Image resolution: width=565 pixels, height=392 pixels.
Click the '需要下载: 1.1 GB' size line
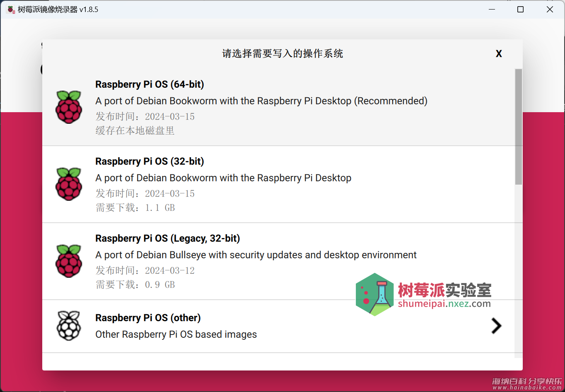[135, 208]
